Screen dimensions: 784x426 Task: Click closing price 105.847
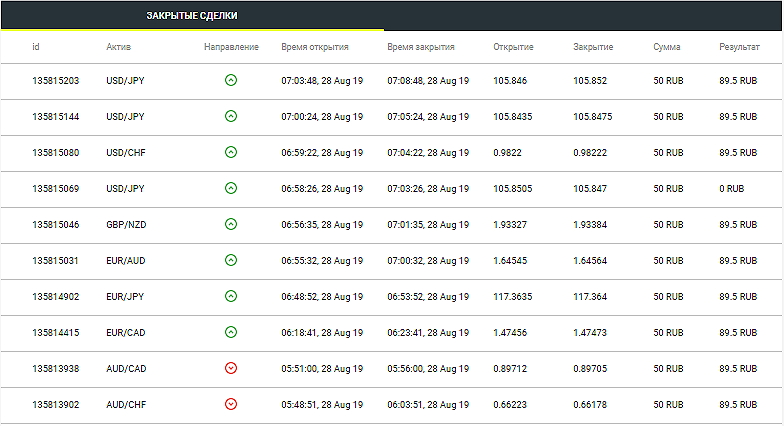[590, 188]
